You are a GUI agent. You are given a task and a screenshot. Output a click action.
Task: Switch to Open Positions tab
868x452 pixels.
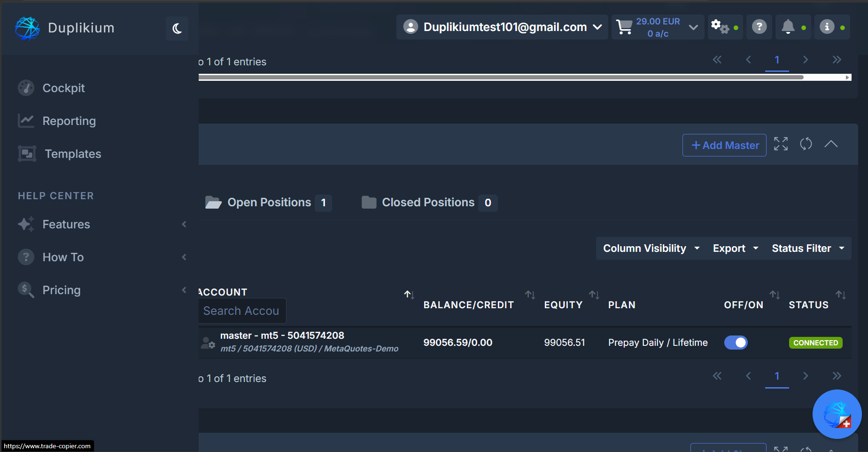(268, 203)
